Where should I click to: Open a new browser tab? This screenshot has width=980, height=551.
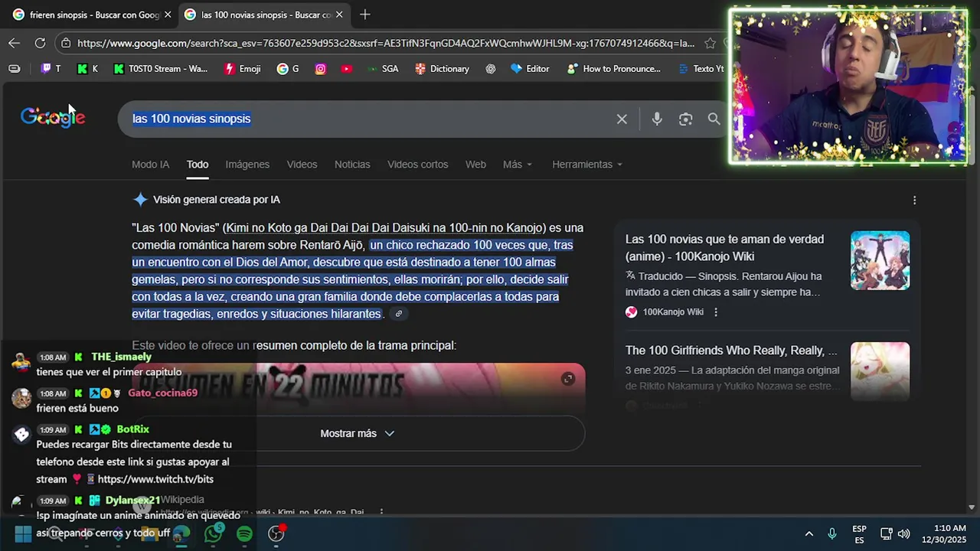coord(365,15)
